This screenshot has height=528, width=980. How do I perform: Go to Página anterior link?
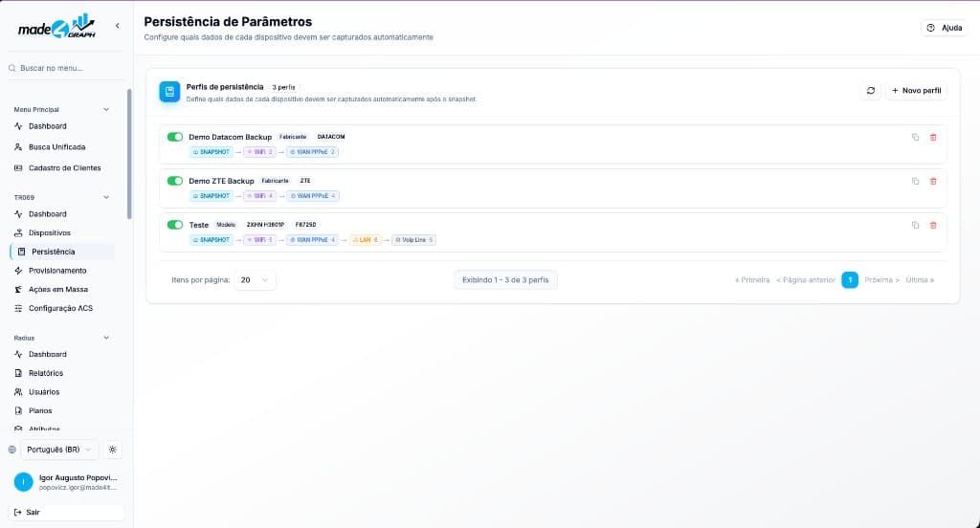(x=806, y=280)
